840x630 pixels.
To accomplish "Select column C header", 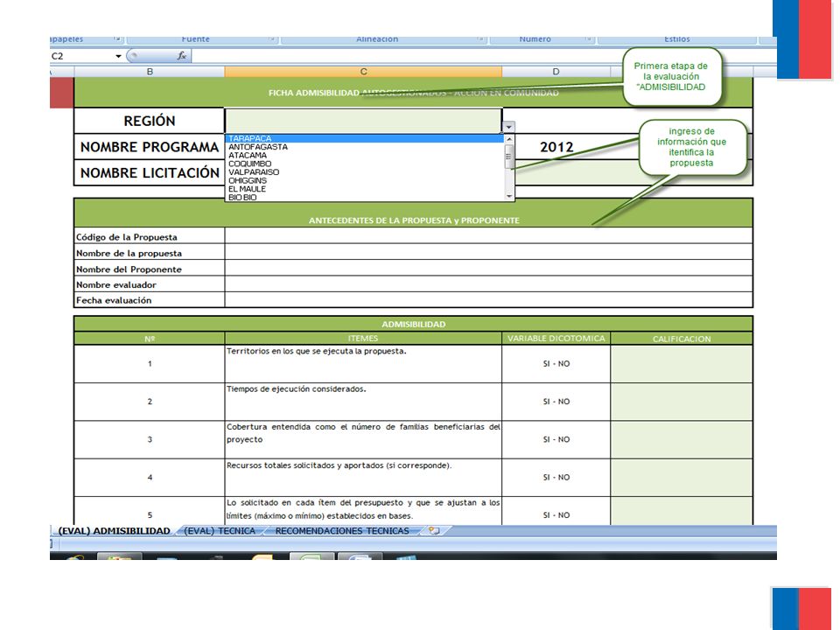I will [x=363, y=71].
